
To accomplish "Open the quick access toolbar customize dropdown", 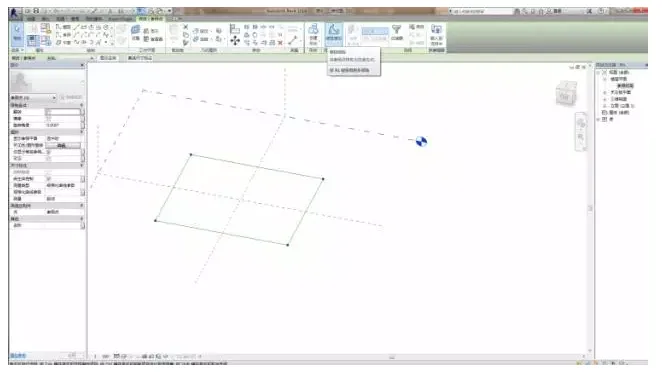I will coord(170,11).
